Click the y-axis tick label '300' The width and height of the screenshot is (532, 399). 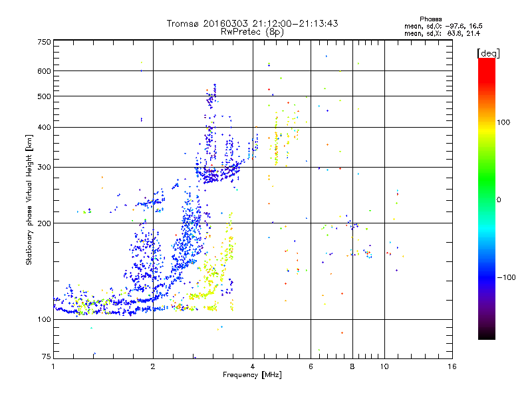44,168
